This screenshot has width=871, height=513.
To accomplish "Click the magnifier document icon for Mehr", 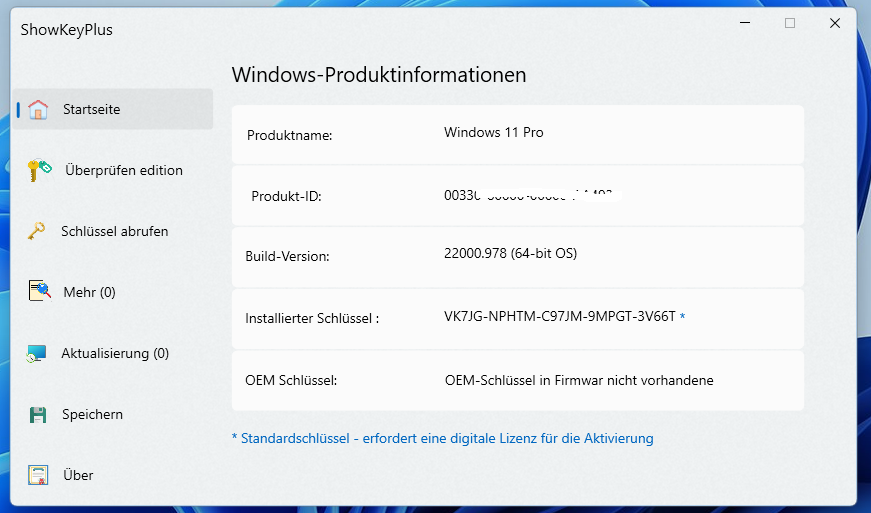I will 39,291.
